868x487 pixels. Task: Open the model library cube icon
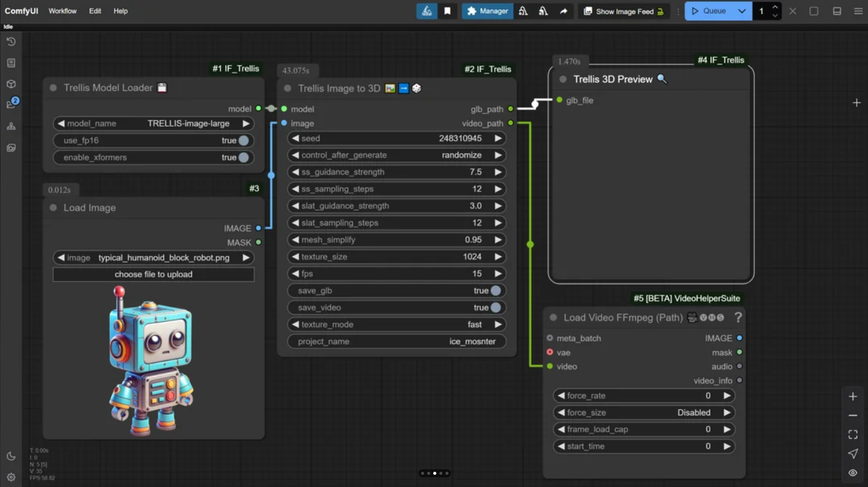point(11,84)
